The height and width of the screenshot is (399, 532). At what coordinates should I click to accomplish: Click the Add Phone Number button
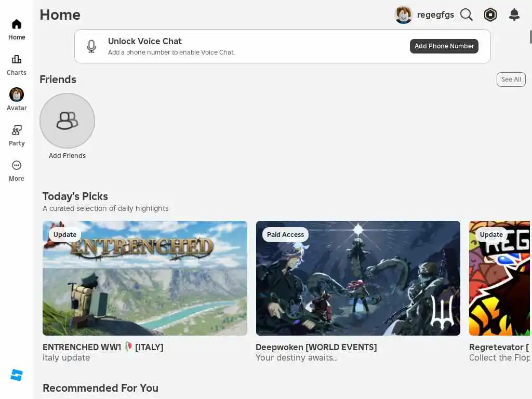click(x=444, y=46)
